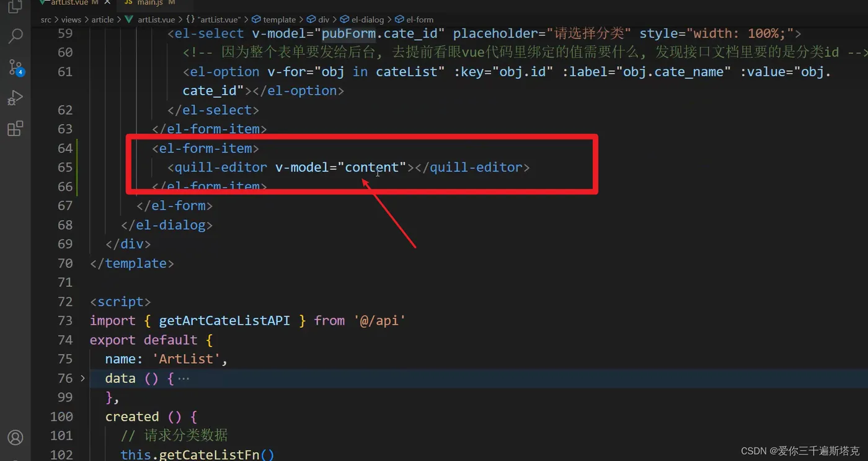
Task: Click line number 100 in gutter
Action: click(x=61, y=416)
